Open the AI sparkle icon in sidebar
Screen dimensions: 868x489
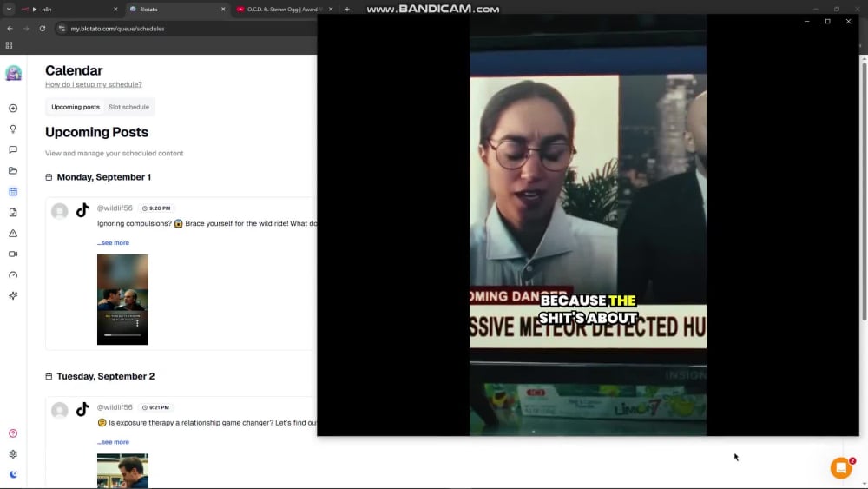click(13, 295)
